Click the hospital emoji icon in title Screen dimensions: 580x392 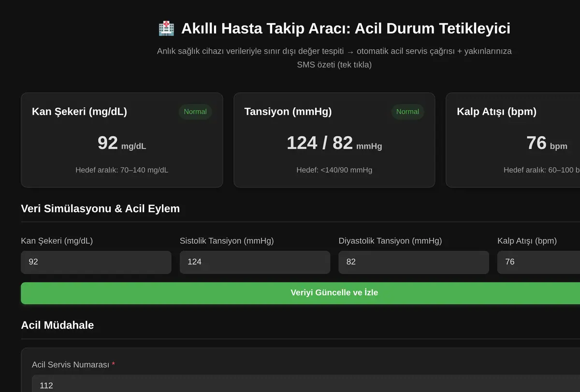point(166,28)
